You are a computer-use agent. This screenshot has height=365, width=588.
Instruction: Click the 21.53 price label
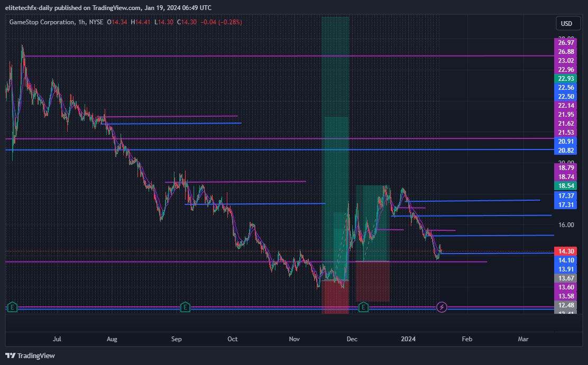566,133
